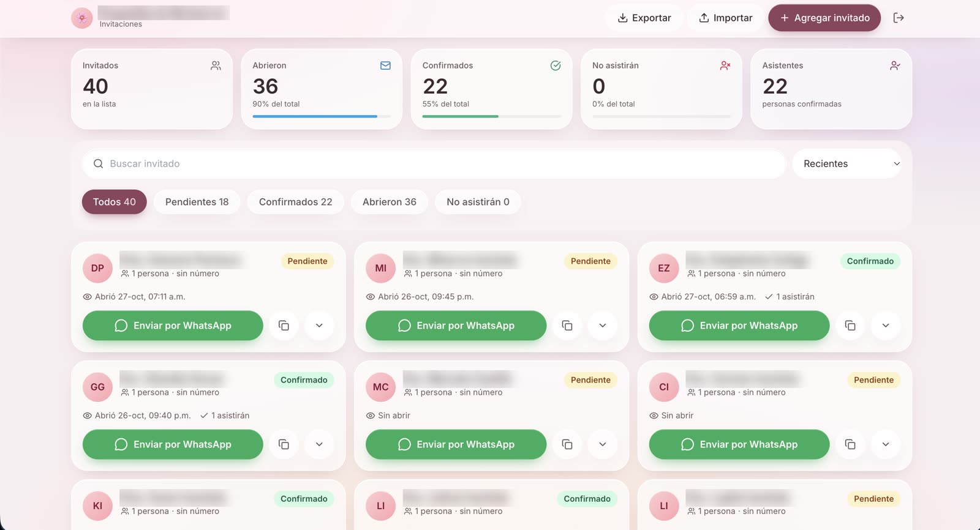Screen dimensions: 980x530
Task: Copy the invitation link for guest MC
Action: point(567,444)
